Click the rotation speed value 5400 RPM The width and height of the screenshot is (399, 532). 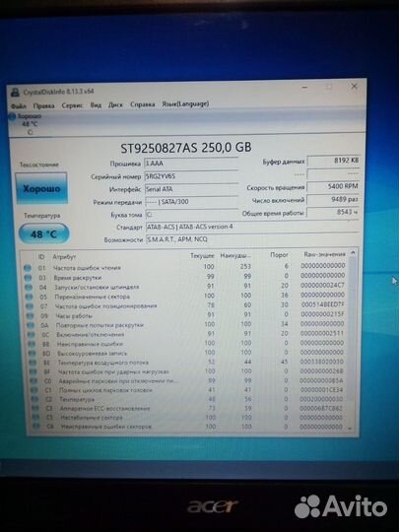point(333,186)
